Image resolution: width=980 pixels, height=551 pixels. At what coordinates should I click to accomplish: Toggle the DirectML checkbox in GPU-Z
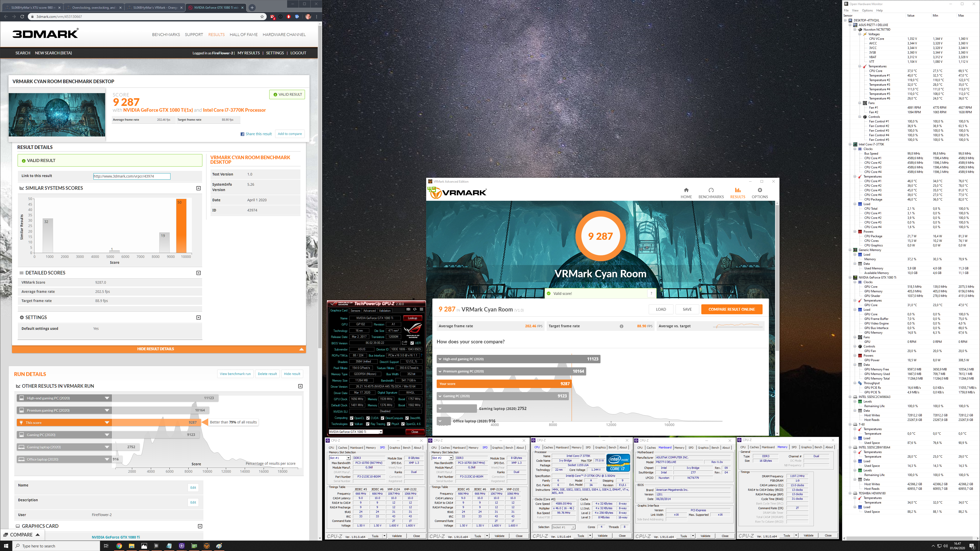coord(407,418)
